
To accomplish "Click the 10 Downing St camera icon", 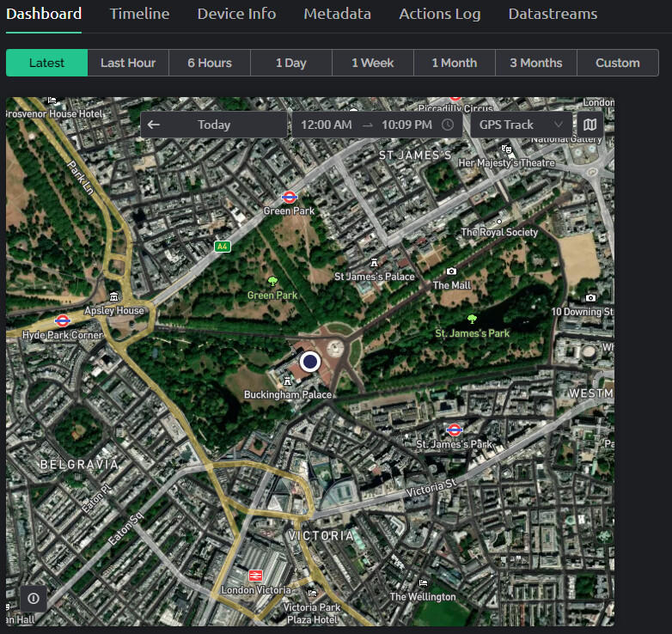I will (590, 297).
